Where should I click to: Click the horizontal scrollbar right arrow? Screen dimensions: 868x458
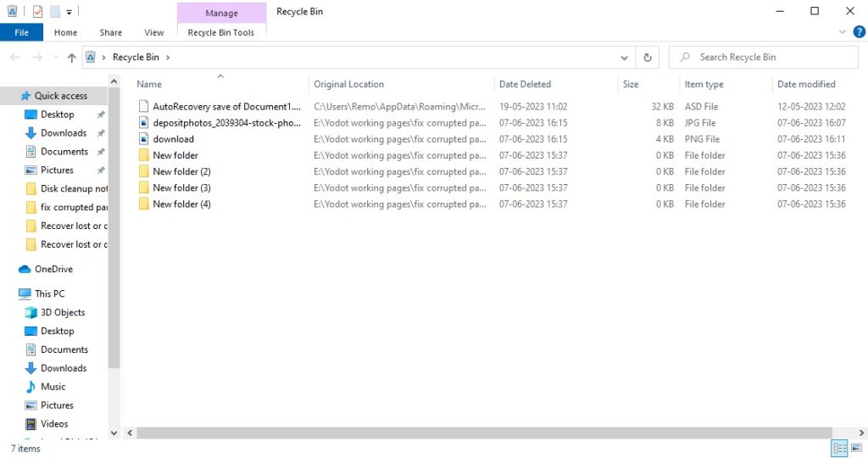tap(861, 433)
